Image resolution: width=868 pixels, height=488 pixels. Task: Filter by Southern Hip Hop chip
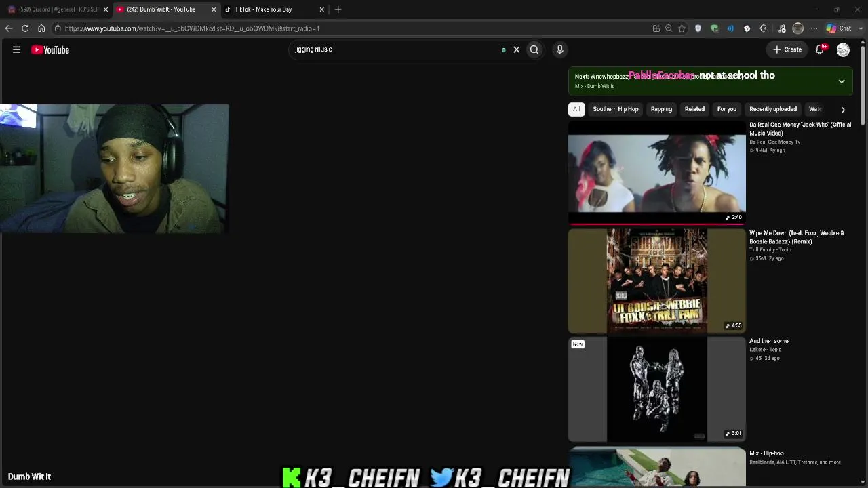pos(616,109)
